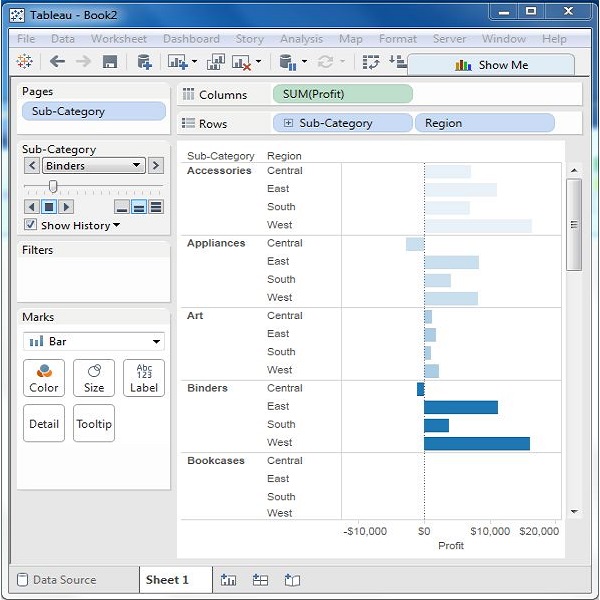Click the New Dashboard tab icon

point(260,580)
